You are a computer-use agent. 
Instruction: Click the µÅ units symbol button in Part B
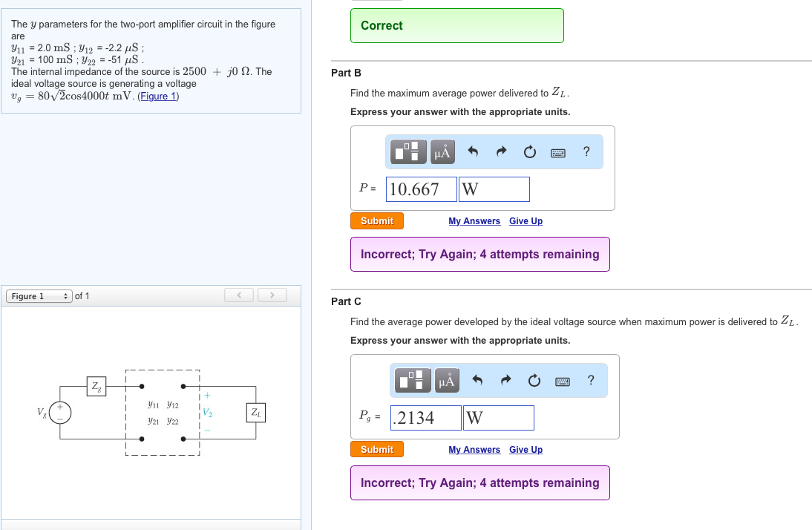click(x=442, y=153)
